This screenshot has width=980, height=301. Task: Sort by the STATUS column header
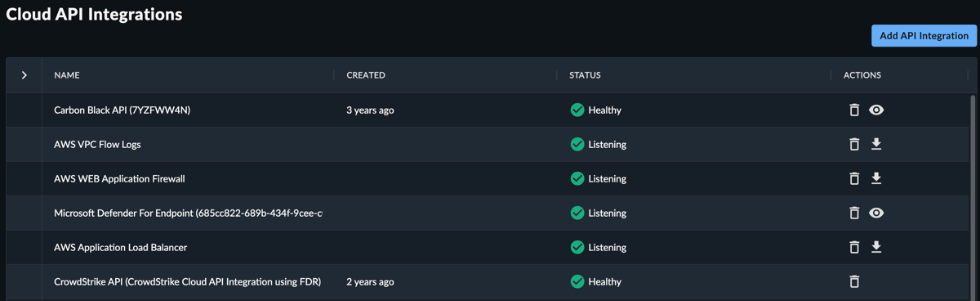coord(585,75)
